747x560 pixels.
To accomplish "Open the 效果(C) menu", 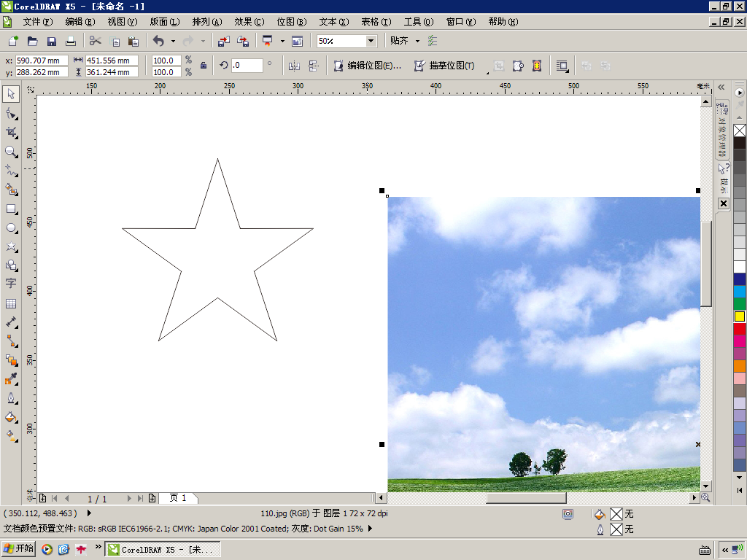I will click(x=249, y=22).
